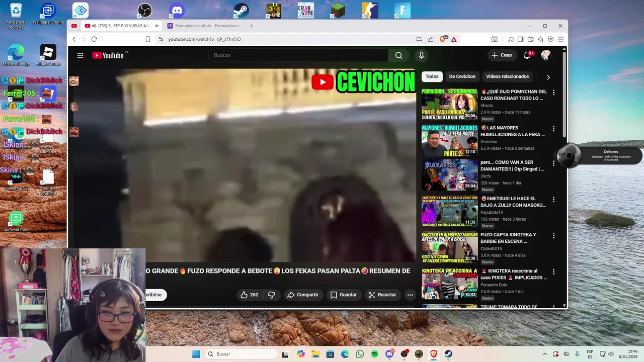Screen dimensions: 644x362
Task: Click Compartir to share the video
Action: click(303, 295)
